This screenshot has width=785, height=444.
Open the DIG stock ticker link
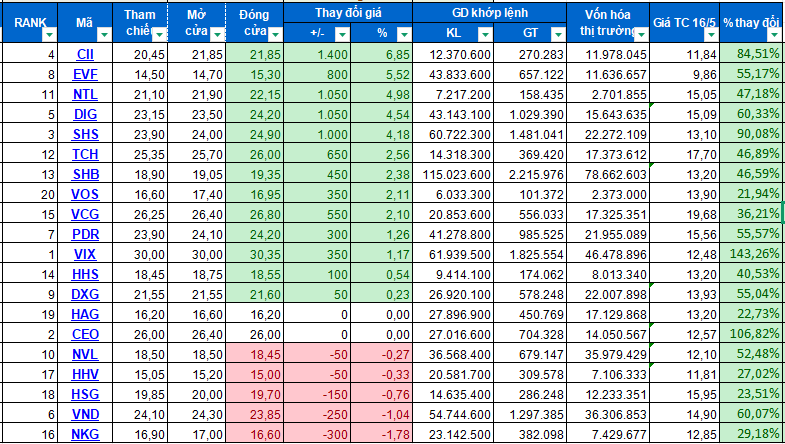(85, 114)
